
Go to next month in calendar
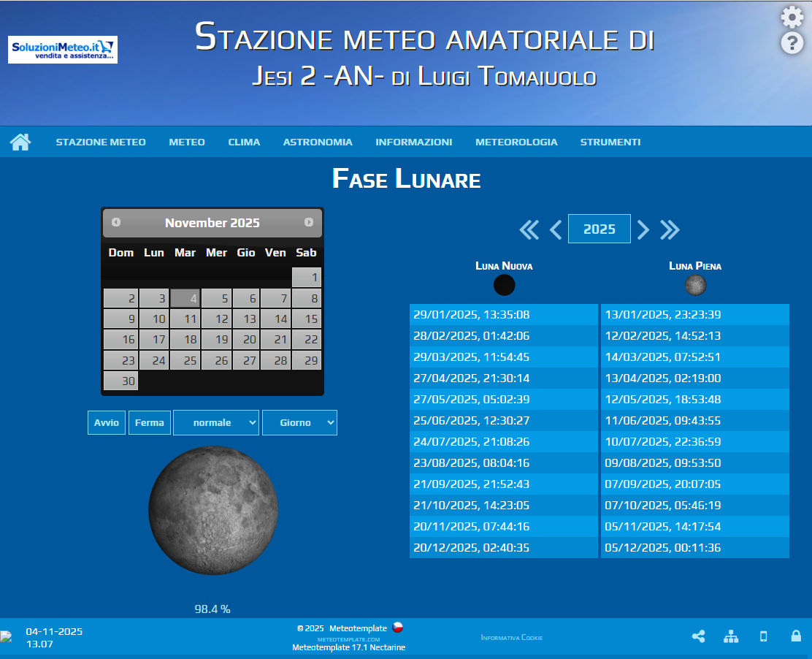[309, 222]
